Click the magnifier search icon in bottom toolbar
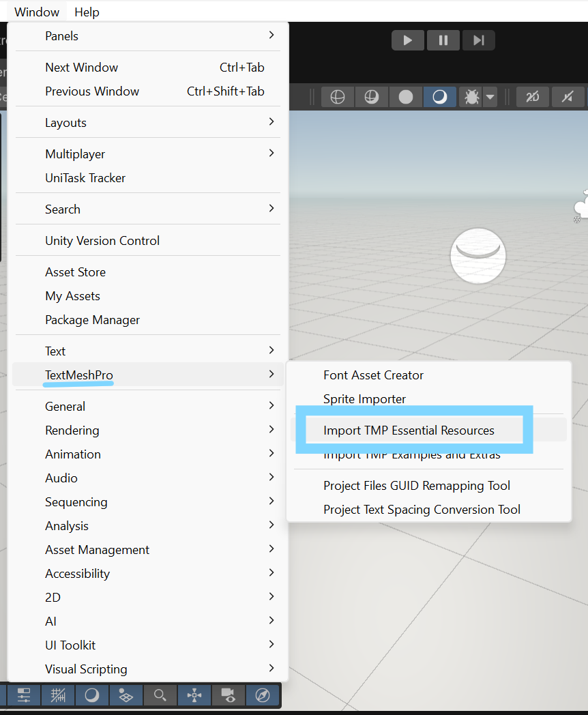The image size is (588, 715). (160, 695)
